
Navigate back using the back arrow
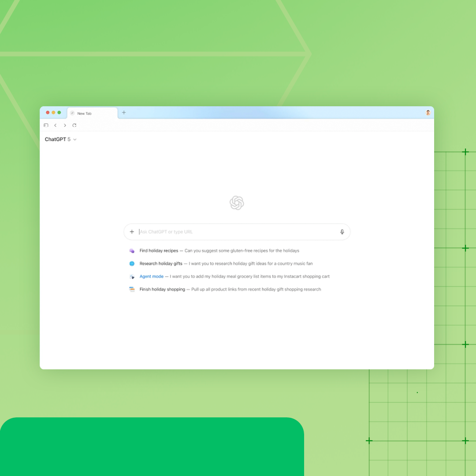point(55,125)
